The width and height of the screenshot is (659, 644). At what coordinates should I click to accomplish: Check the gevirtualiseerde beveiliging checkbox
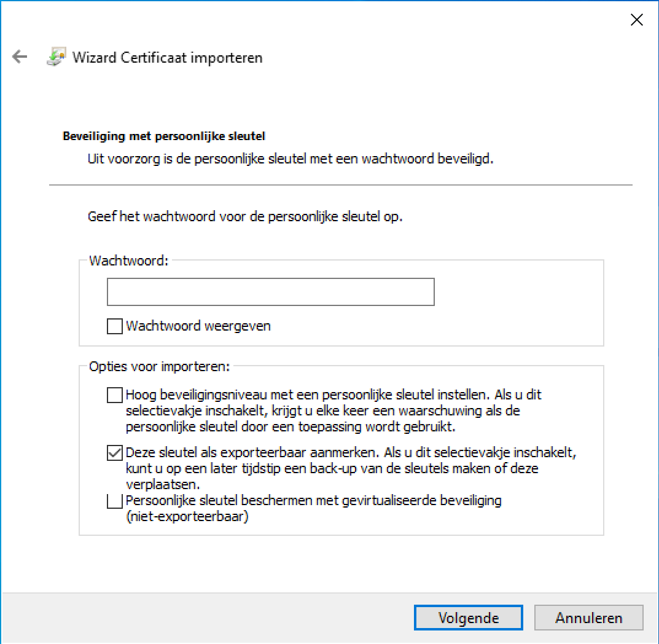click(x=115, y=501)
